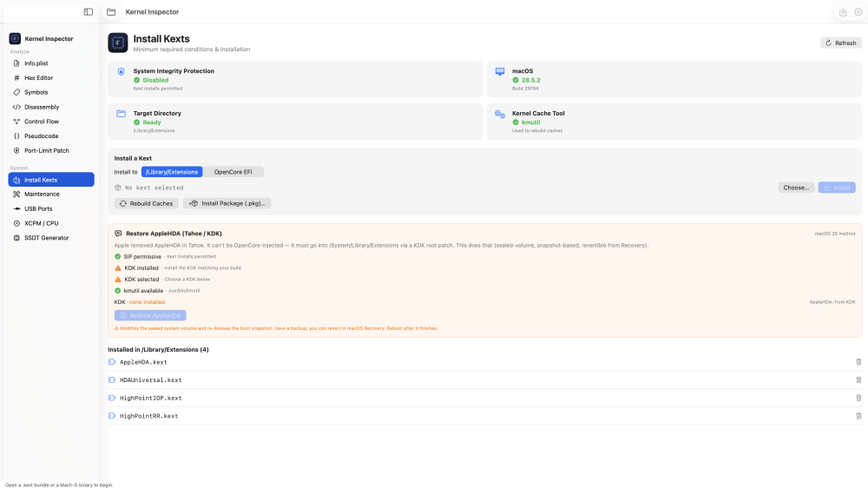The width and height of the screenshot is (868, 488).
Task: Click AppleHDA.kext file name
Action: coord(143,362)
